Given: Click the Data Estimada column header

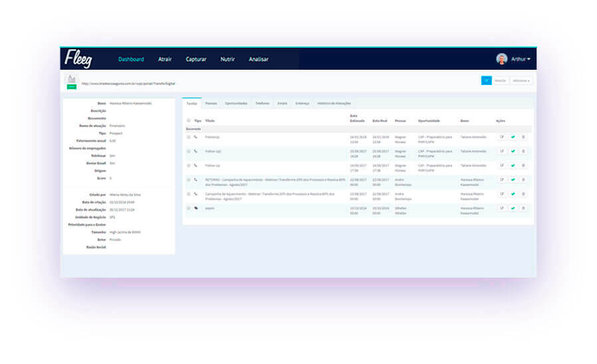Looking at the screenshot, I should click(x=357, y=118).
